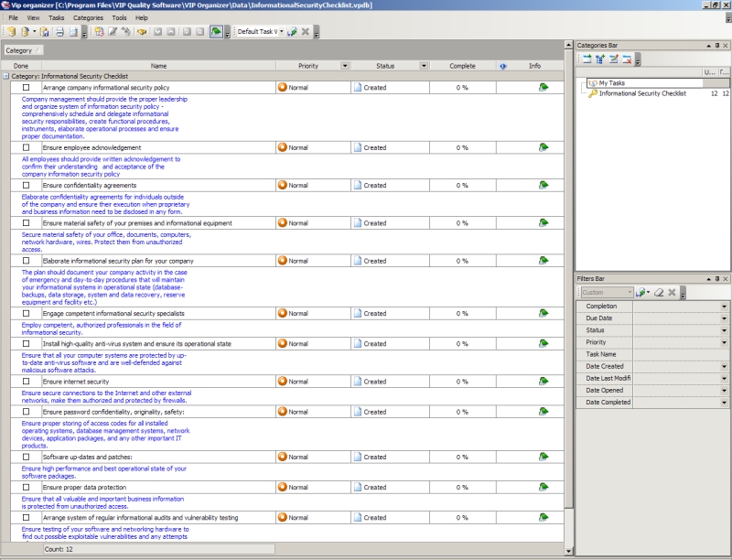Image resolution: width=732 pixels, height=560 pixels.
Task: Click the Save database toolbar icon
Action: pyautogui.click(x=45, y=32)
